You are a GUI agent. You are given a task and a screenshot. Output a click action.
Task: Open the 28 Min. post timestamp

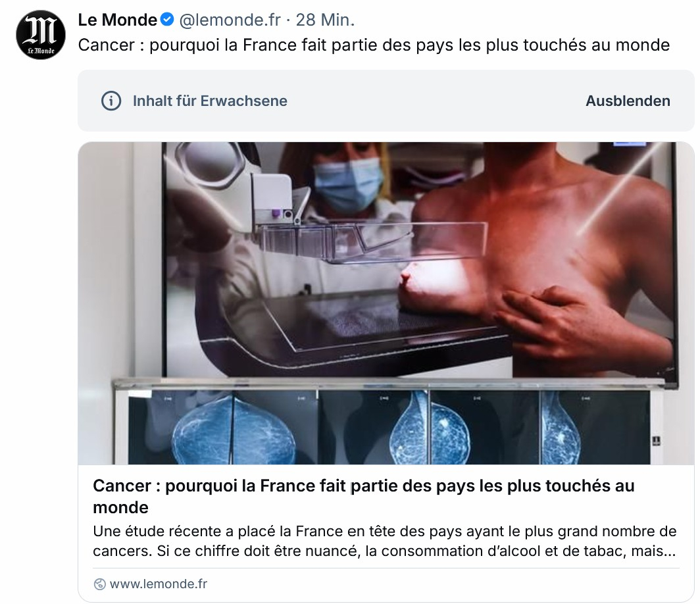click(x=325, y=20)
